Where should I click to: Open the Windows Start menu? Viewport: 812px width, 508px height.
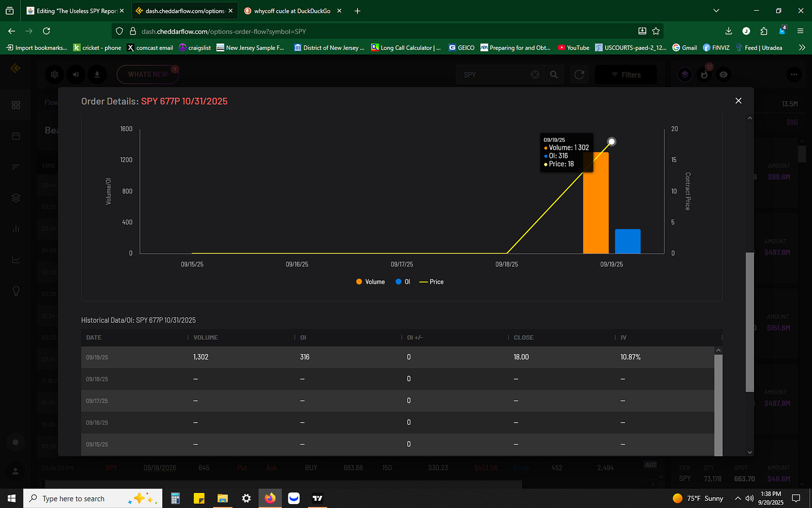[11, 498]
